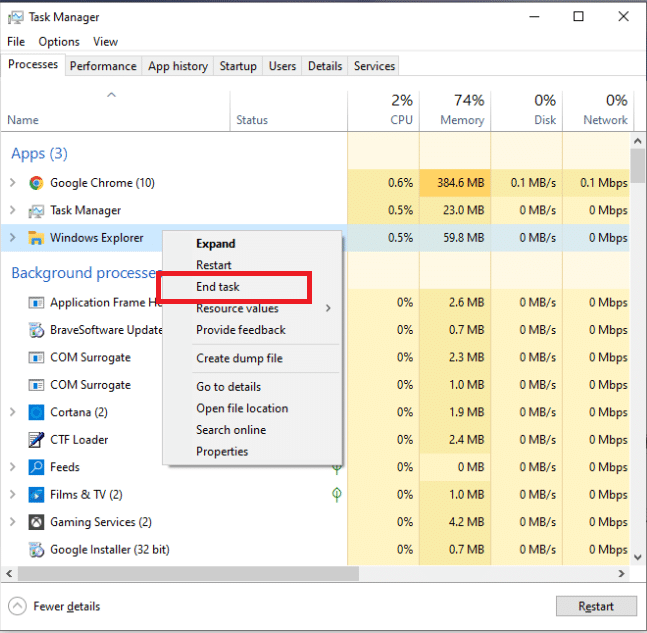647x633 pixels.
Task: Choose Provide feedback in context menu
Action: click(x=252, y=330)
